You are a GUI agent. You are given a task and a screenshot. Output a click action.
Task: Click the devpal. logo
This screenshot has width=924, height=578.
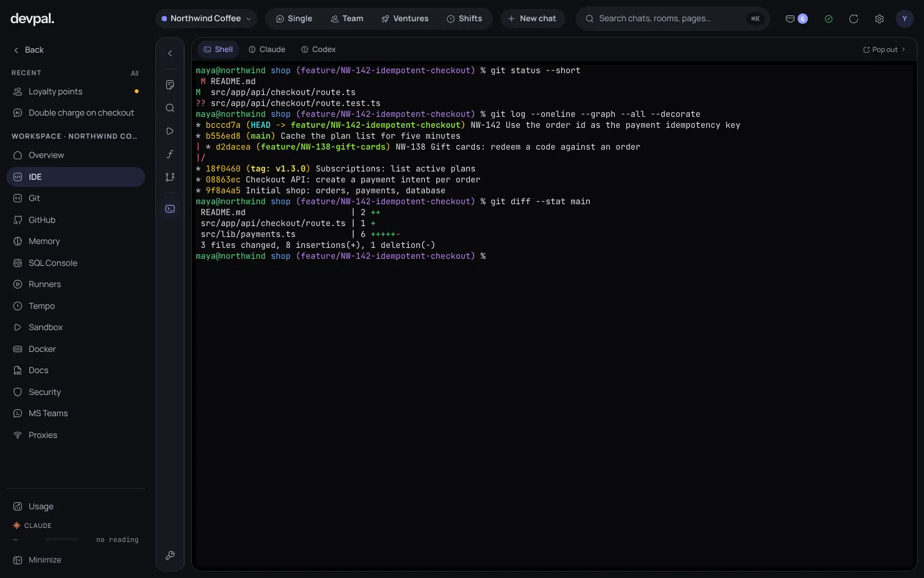(33, 19)
